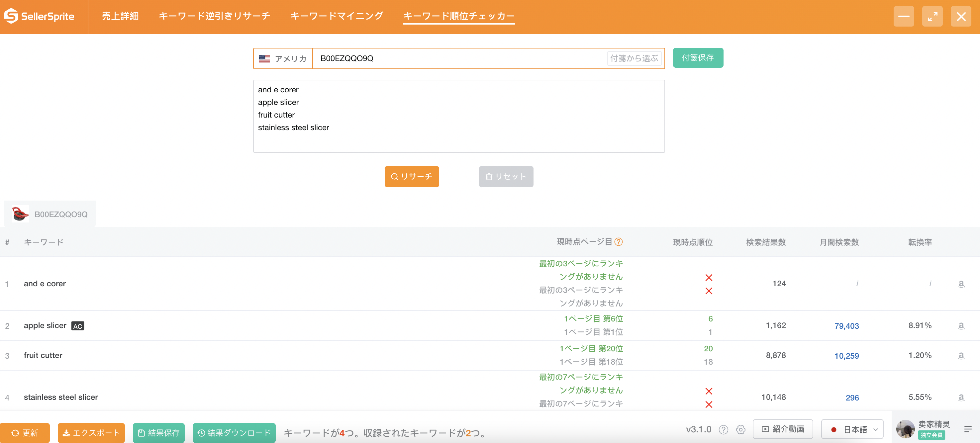Image resolution: width=980 pixels, height=443 pixels.
Task: Click the 'fruit cutter' keyword in table
Action: [x=43, y=356]
